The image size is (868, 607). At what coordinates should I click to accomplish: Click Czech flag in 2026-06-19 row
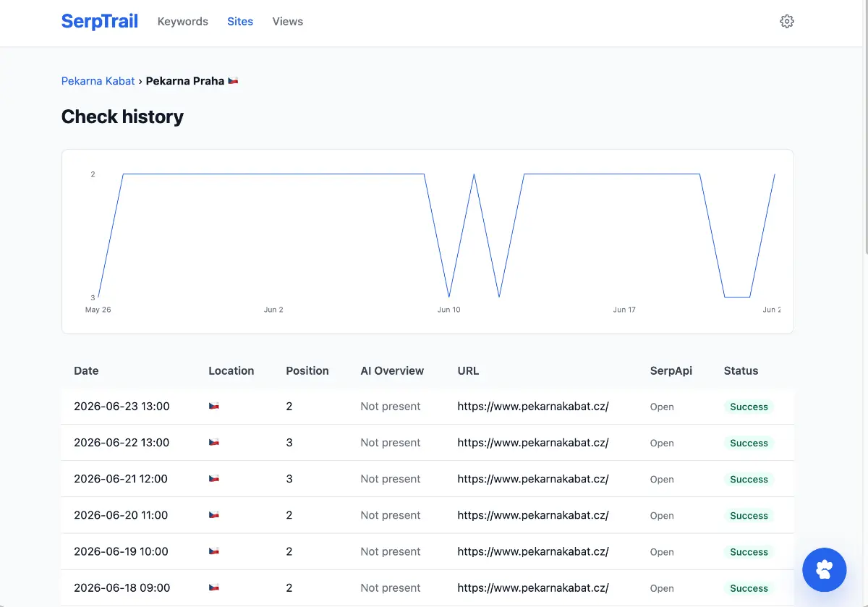tap(214, 551)
